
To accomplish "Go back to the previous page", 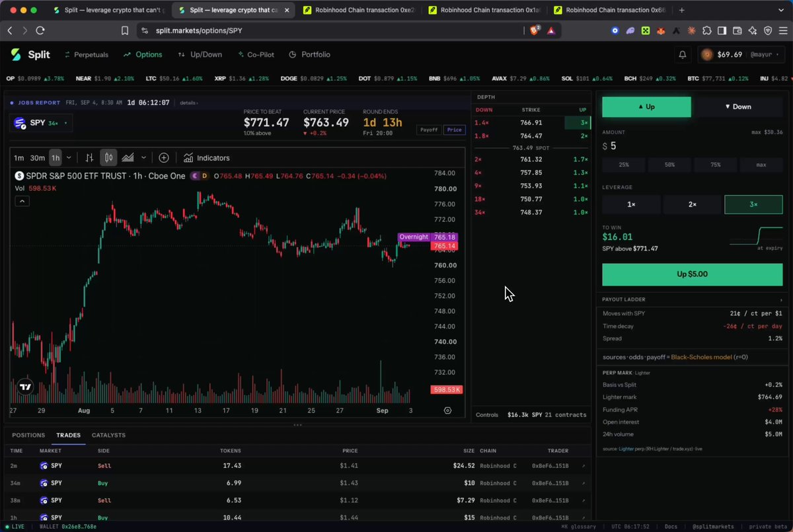I will [x=10, y=30].
